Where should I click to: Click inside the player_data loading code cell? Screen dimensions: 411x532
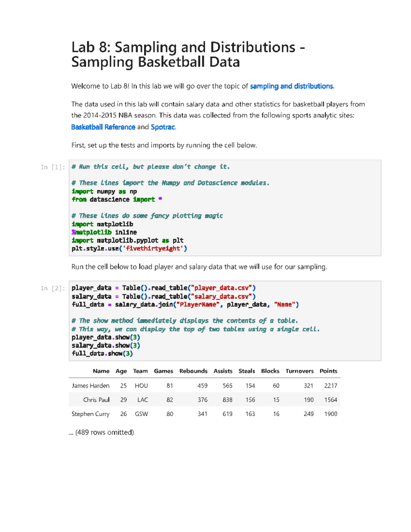(x=225, y=321)
